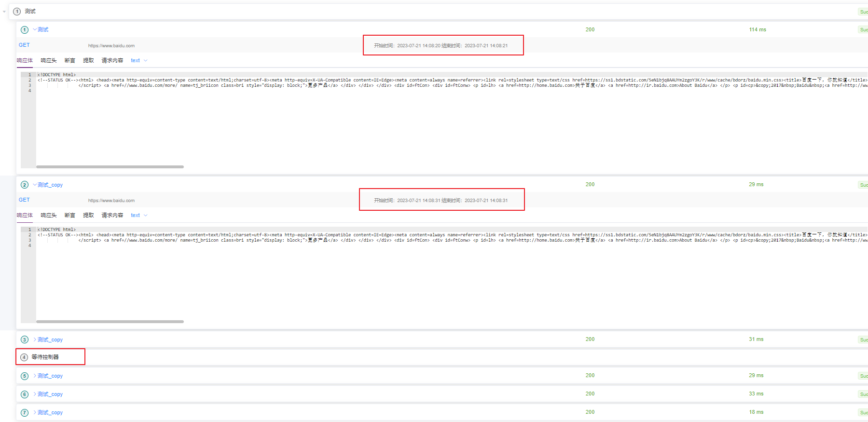Open the 断言 tab in step 1
Image resolution: width=868 pixels, height=422 pixels.
70,60
